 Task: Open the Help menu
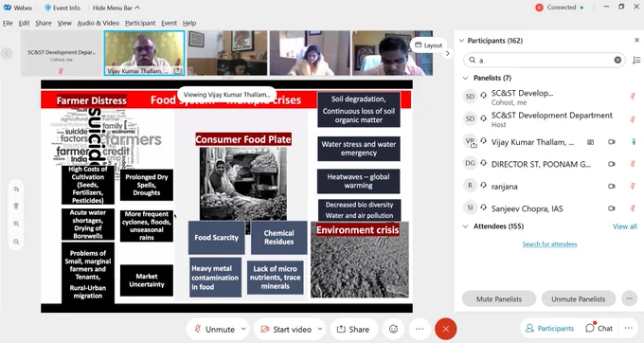(189, 23)
